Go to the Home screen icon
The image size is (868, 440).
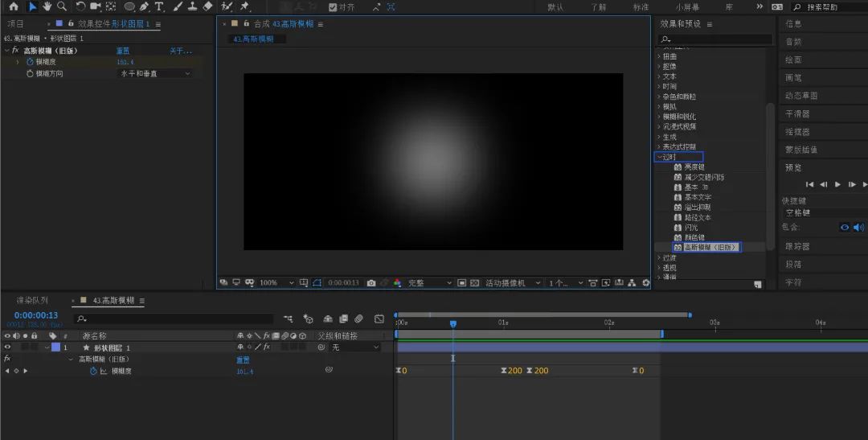pos(14,6)
